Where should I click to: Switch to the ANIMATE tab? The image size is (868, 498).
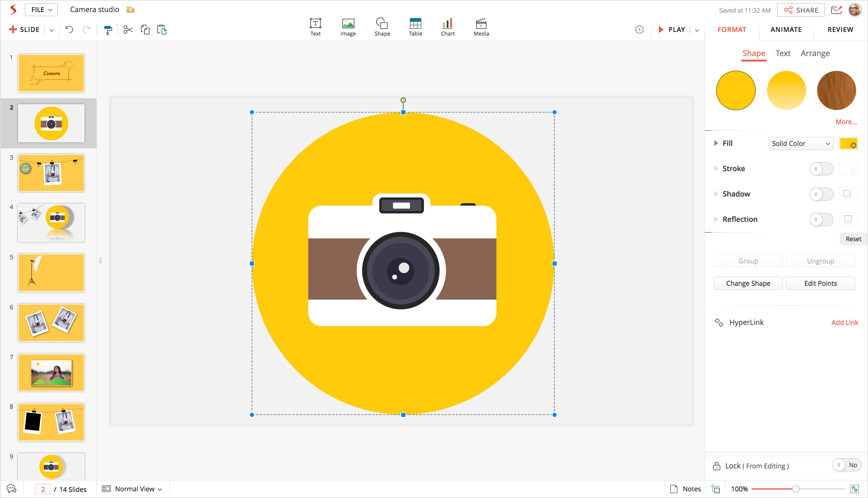[x=786, y=30]
